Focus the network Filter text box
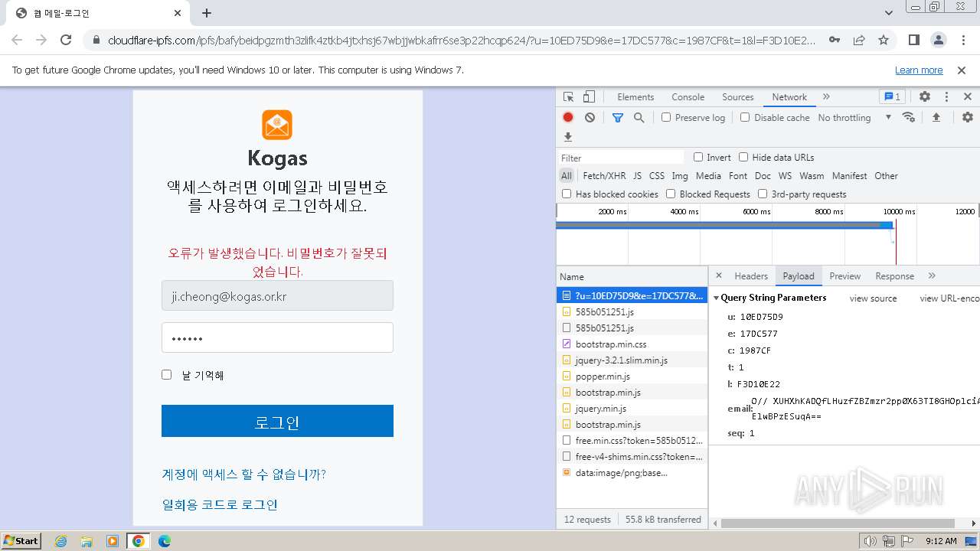The width and height of the screenshot is (980, 551). pos(621,158)
